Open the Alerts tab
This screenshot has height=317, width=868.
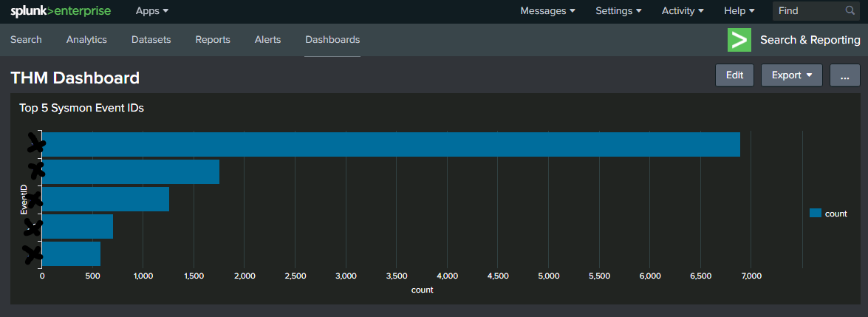point(267,40)
